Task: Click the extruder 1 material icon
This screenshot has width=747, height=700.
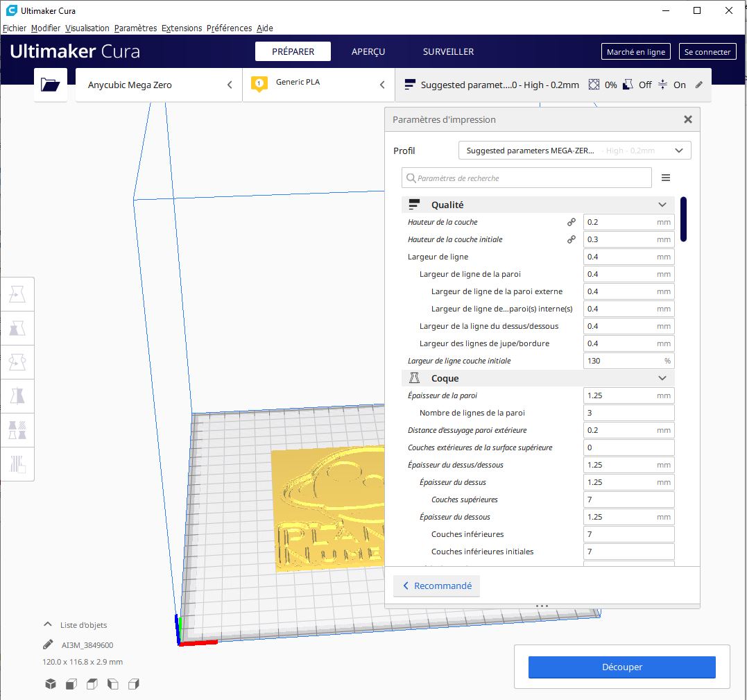Action: [259, 85]
